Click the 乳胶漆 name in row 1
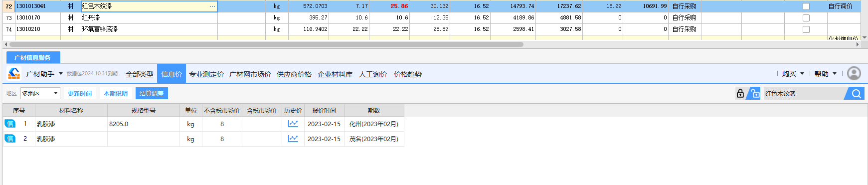The image size is (868, 185). pyautogui.click(x=46, y=124)
